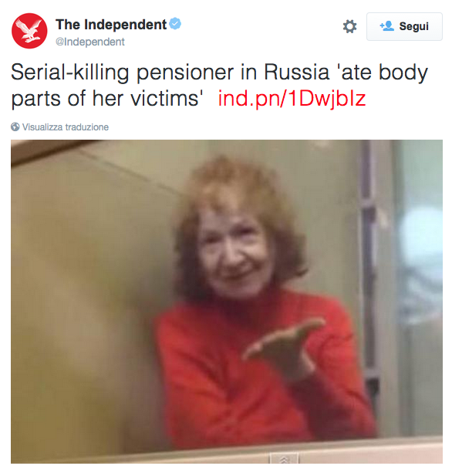452x476 pixels.
Task: Open the ind.pn/1DwjbIz link
Action: 292,98
